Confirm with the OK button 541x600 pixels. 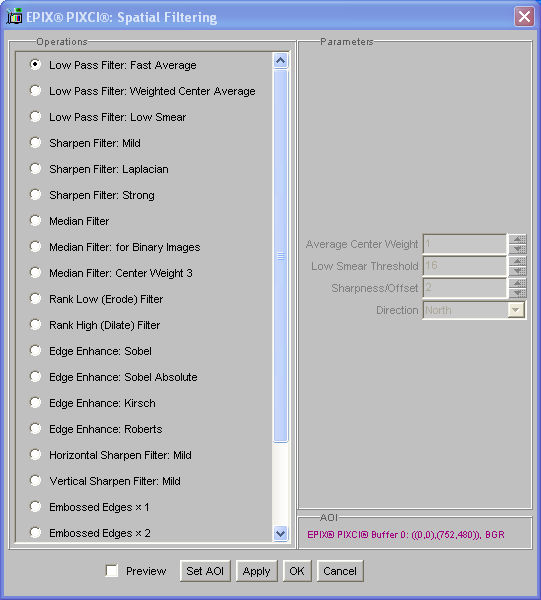tap(297, 571)
